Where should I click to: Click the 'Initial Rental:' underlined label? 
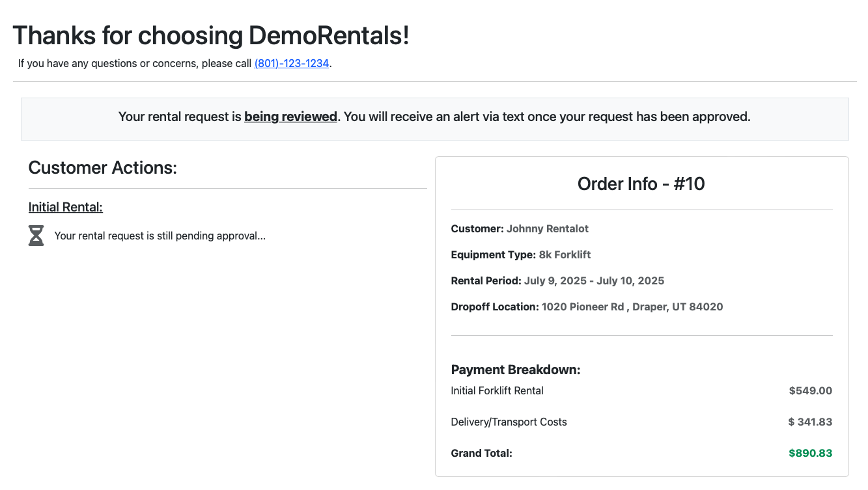tap(66, 207)
